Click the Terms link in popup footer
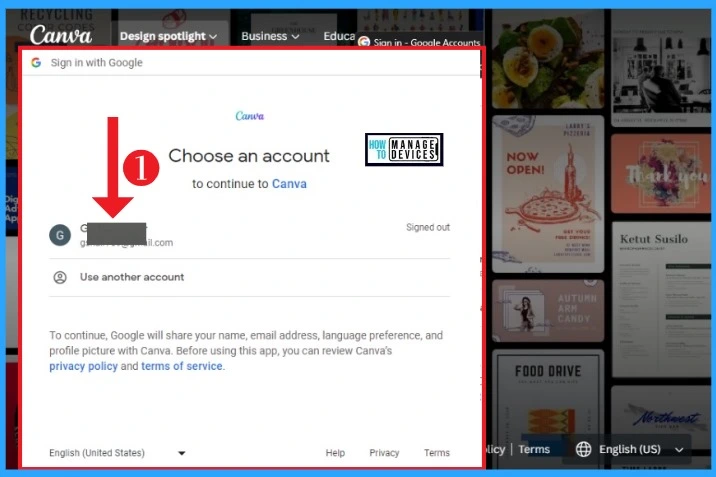Screen dimensions: 716x477 pyautogui.click(x=437, y=453)
